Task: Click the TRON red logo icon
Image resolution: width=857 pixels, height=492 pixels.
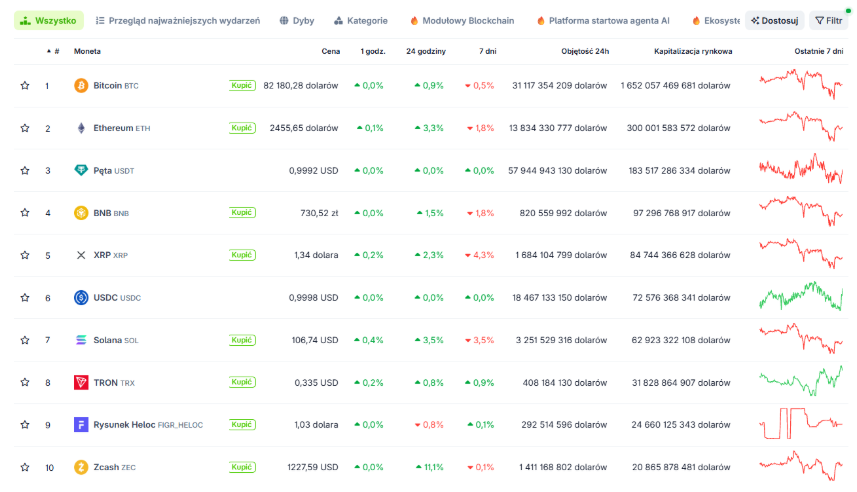Action: (x=81, y=382)
